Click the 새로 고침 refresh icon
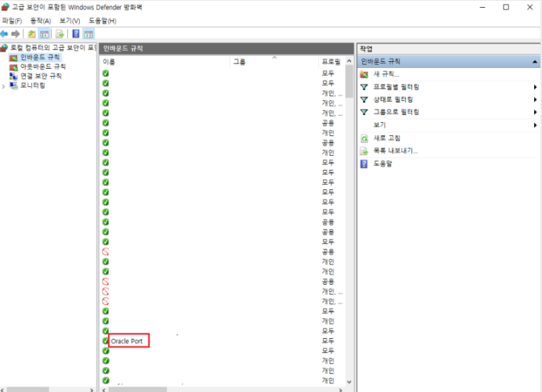Screen dimensions: 542x392 (x=364, y=138)
